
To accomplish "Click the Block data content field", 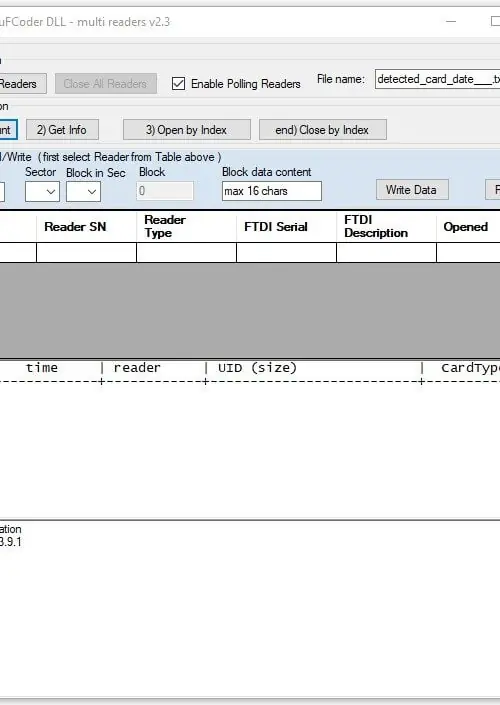I will click(272, 191).
